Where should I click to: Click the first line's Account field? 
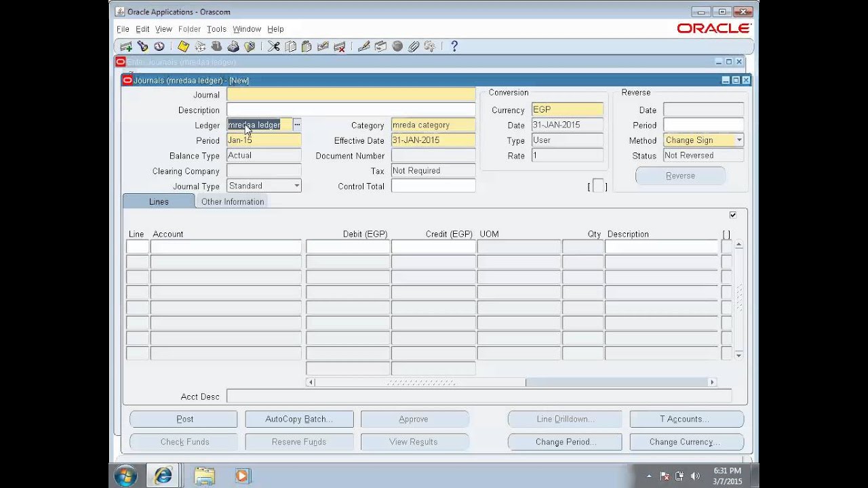pyautogui.click(x=226, y=247)
